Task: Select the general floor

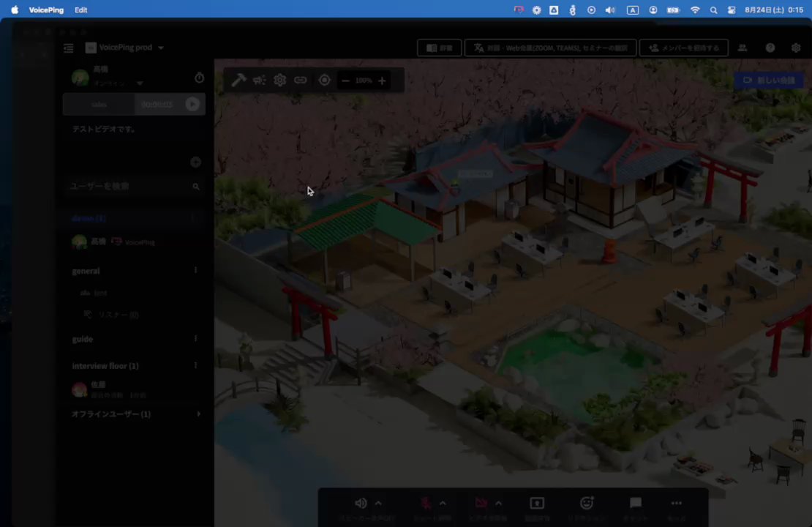Action: 86,271
